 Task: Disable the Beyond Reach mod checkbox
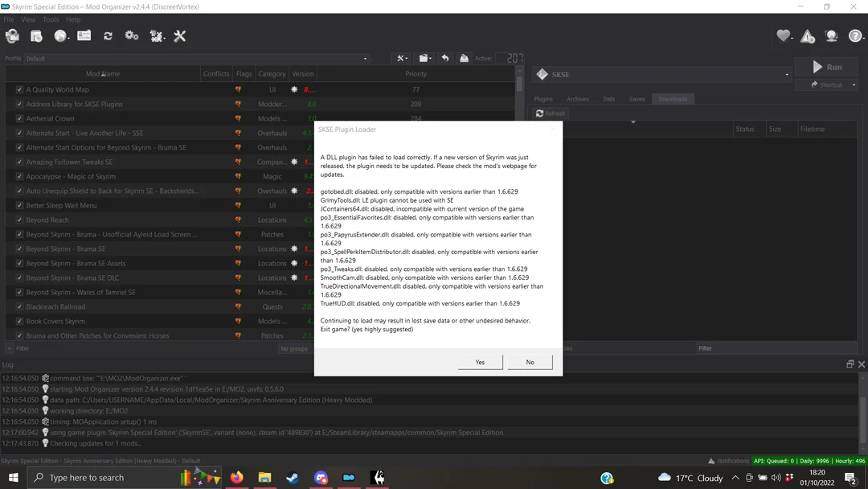pyautogui.click(x=18, y=220)
